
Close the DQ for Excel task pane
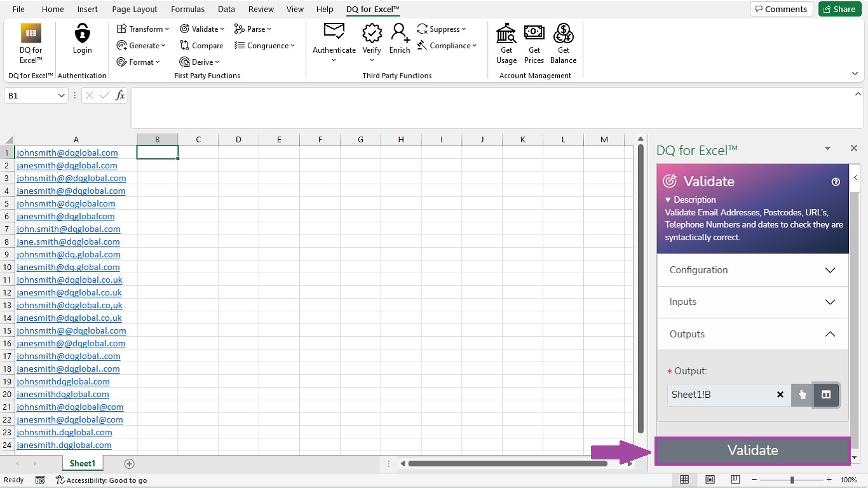click(854, 148)
